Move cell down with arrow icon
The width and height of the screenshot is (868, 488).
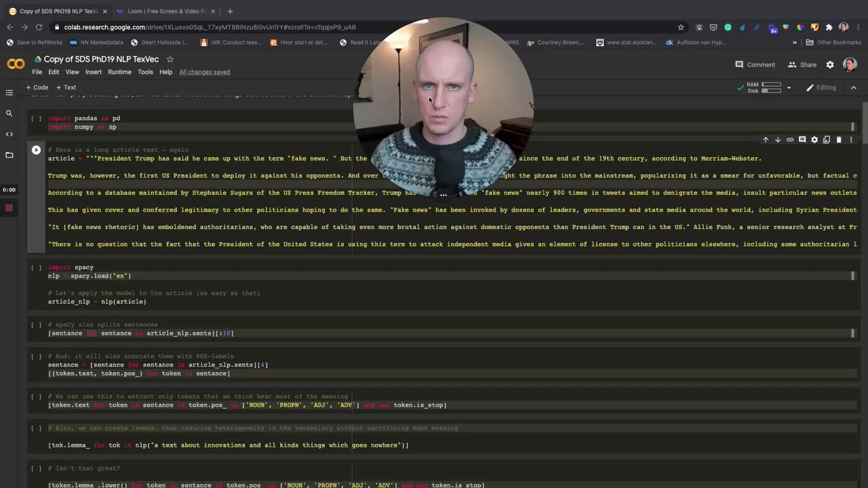tap(778, 140)
